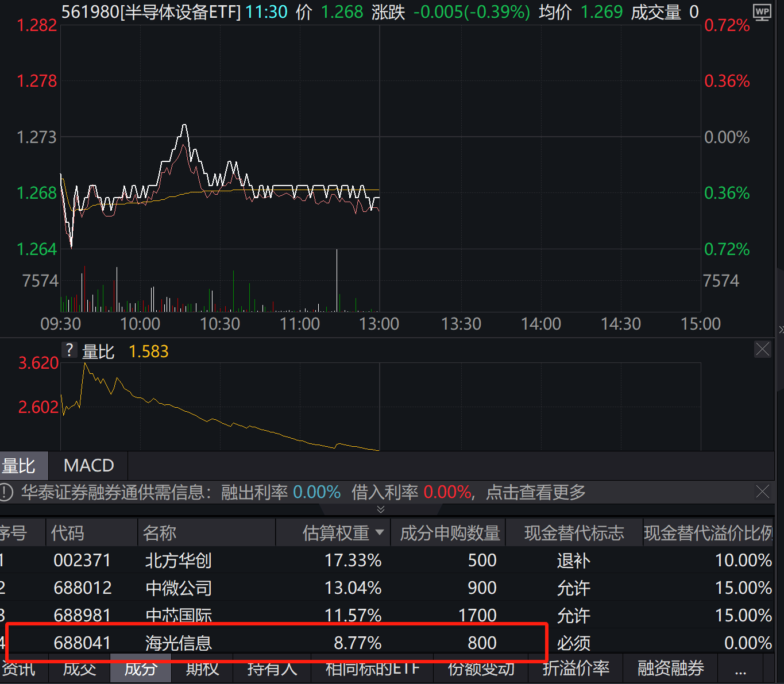This screenshot has width=784, height=684.
Task: Sort by 现金替代标志 column header
Action: pyautogui.click(x=574, y=533)
